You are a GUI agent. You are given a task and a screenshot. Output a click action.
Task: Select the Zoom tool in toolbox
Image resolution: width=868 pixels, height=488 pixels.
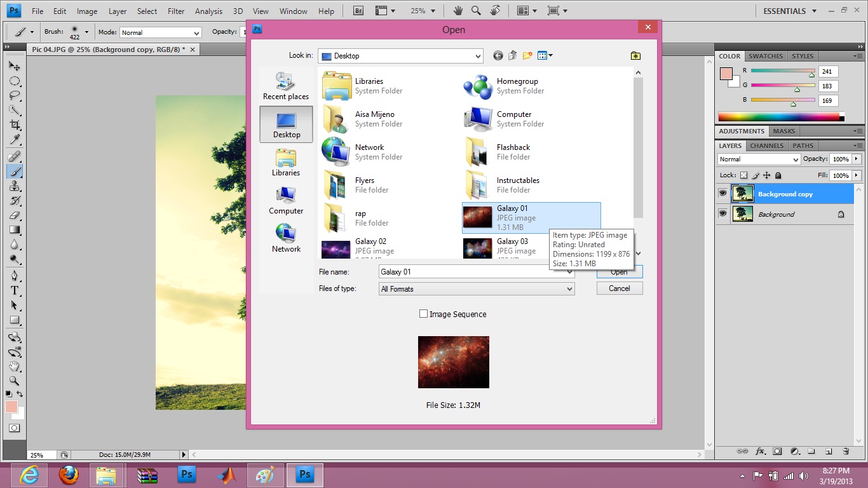[15, 381]
